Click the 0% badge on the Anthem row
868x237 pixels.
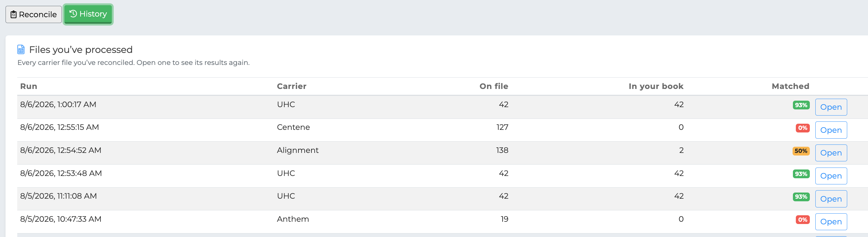point(803,219)
